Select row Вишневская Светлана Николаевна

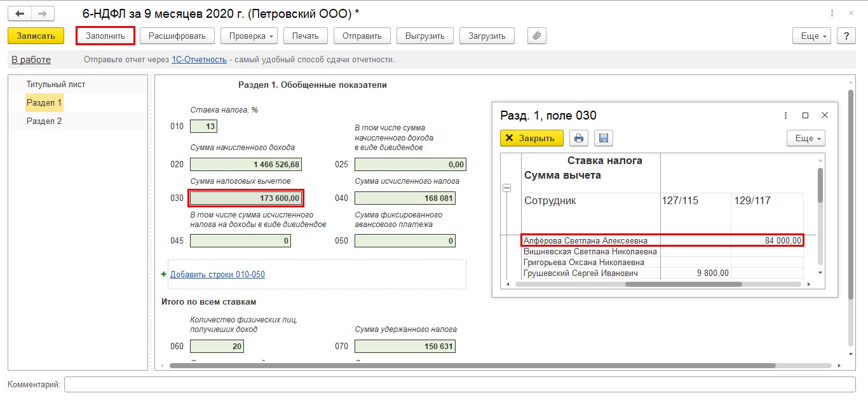pyautogui.click(x=662, y=251)
